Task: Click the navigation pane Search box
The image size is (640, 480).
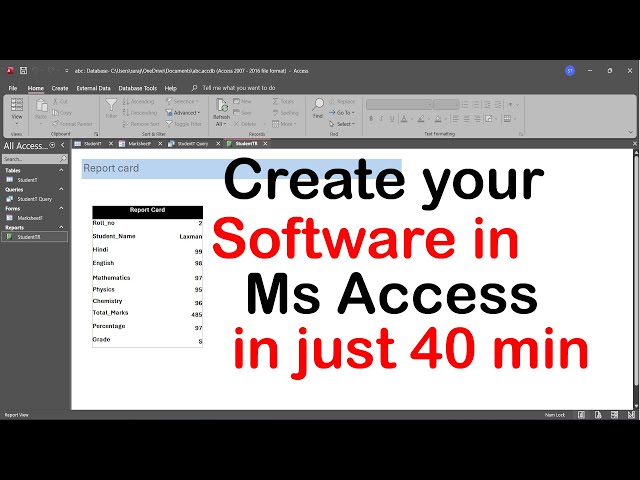Action: [34, 159]
